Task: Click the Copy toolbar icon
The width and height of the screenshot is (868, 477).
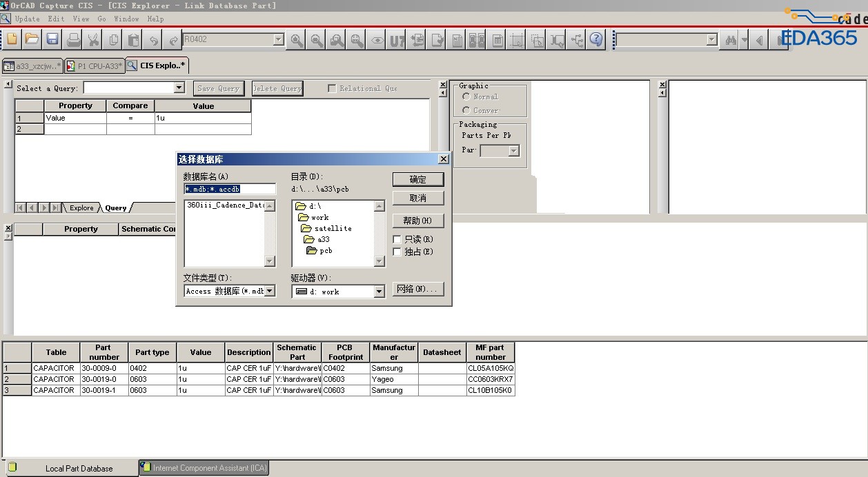Action: click(x=113, y=39)
